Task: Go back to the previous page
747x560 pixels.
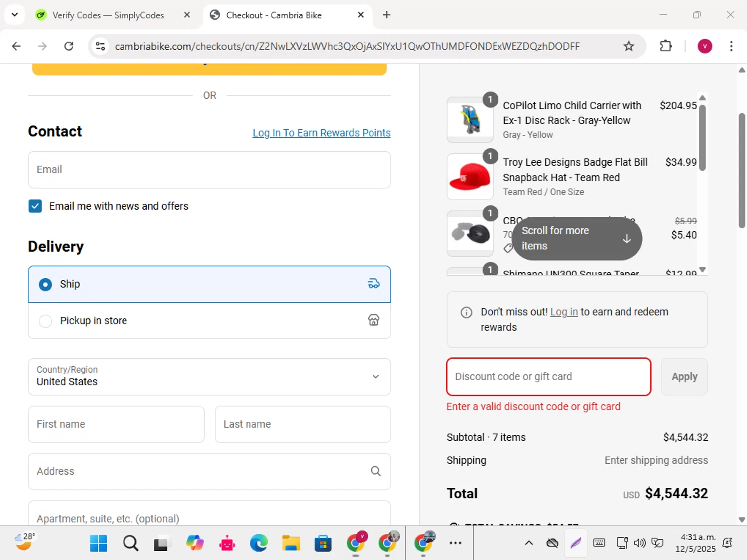Action: pyautogui.click(x=16, y=46)
